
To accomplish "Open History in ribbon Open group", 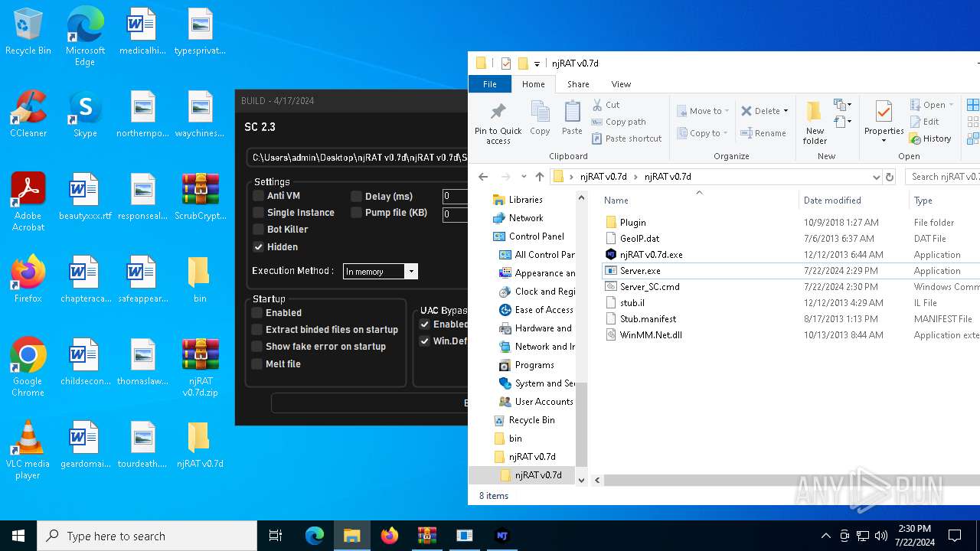I will (x=930, y=139).
